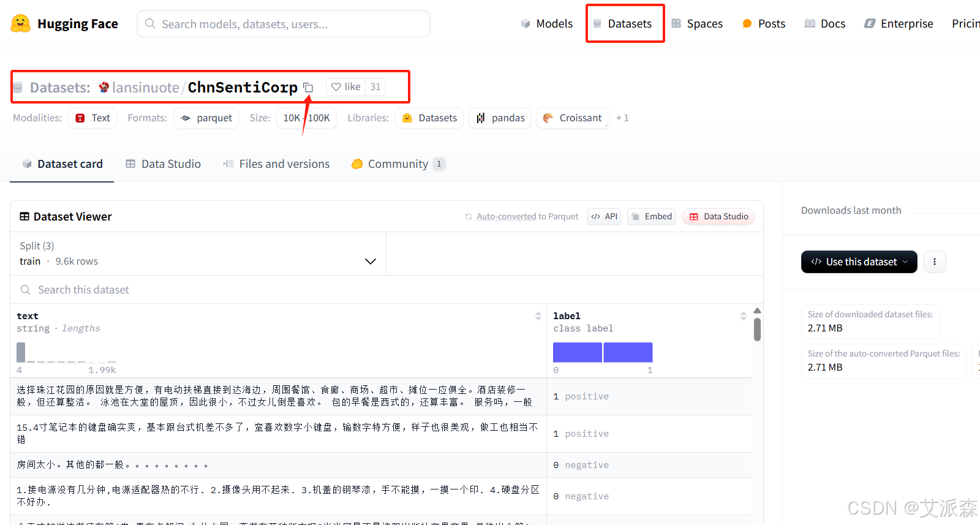
Task: Expand the +1 more libraries
Action: [x=622, y=118]
